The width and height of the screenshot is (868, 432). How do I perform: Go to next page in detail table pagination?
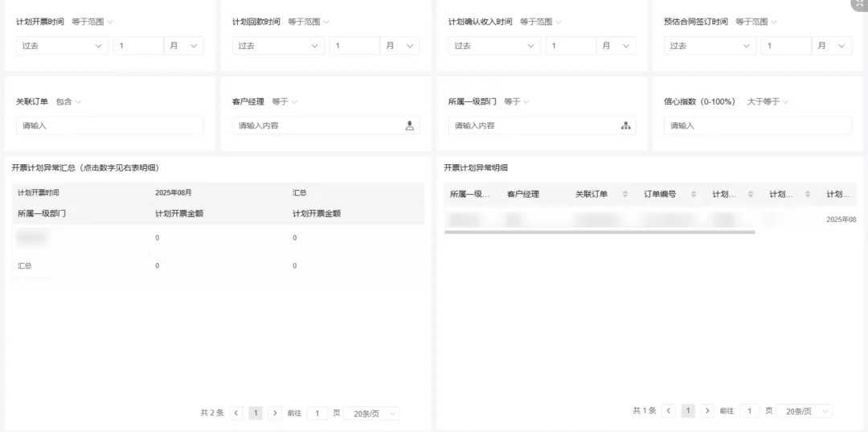pos(707,410)
